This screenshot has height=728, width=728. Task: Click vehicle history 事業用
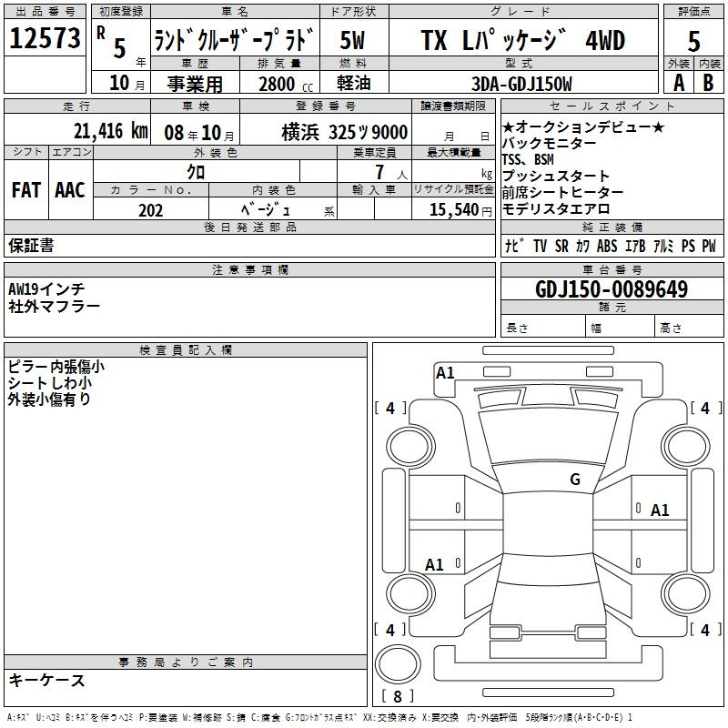point(195,84)
